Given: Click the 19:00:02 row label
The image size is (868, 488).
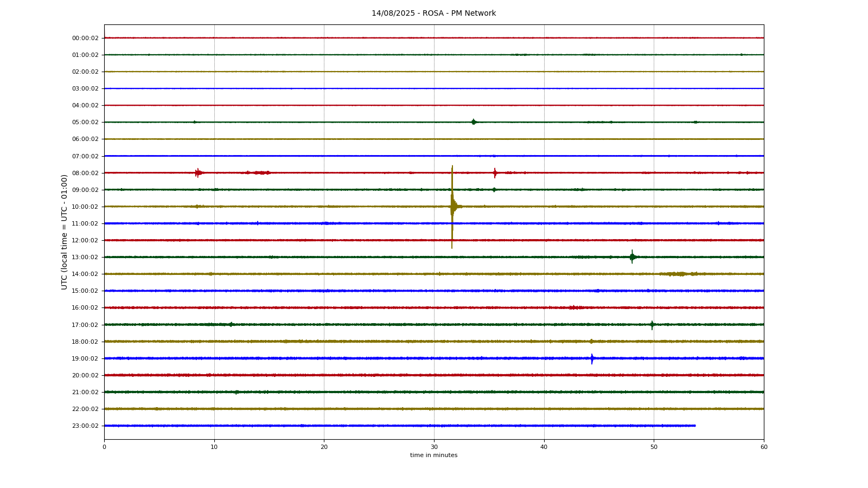Looking at the screenshot, I should point(85,358).
